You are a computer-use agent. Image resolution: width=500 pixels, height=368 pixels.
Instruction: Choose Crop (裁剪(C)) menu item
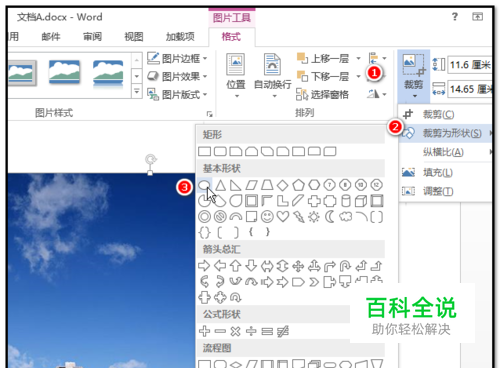point(446,114)
